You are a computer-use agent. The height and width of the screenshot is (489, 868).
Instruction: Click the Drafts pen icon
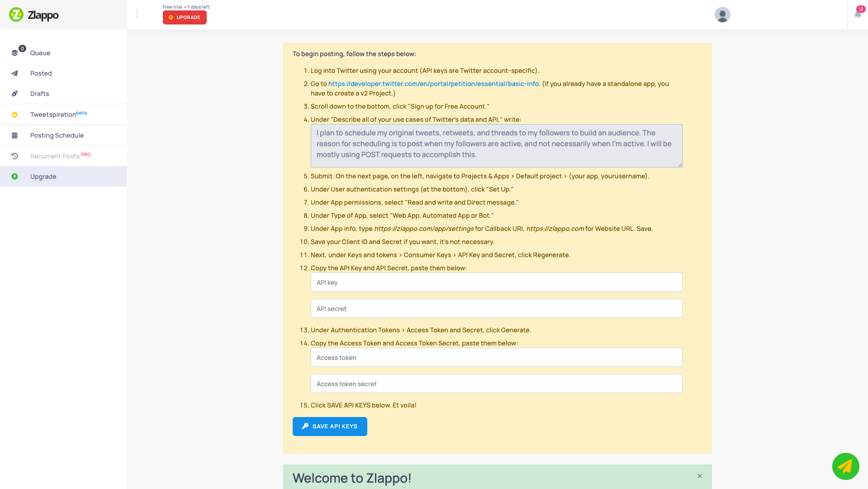click(x=14, y=94)
